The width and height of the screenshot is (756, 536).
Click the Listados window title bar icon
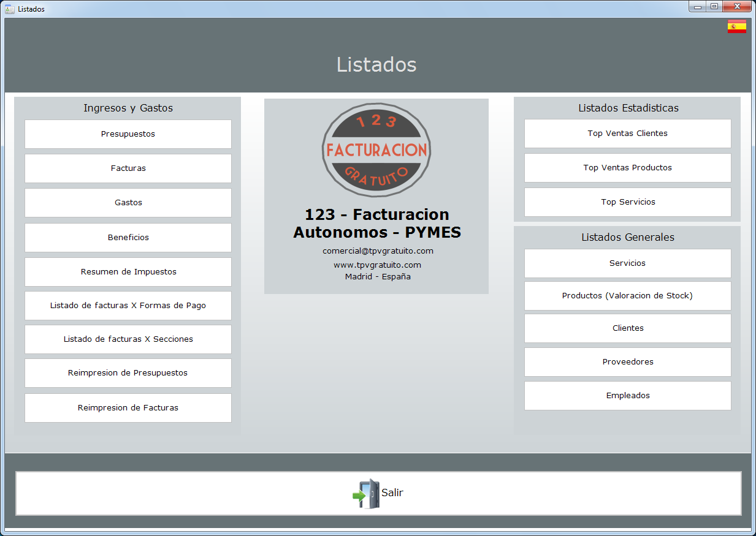coord(10,9)
